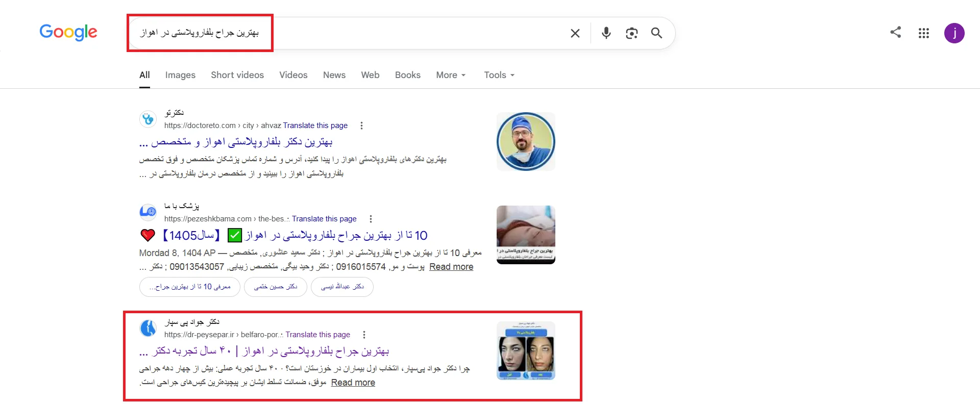Switch to Short videos tab
Viewport: 980px width, 404px height.
coord(237,75)
